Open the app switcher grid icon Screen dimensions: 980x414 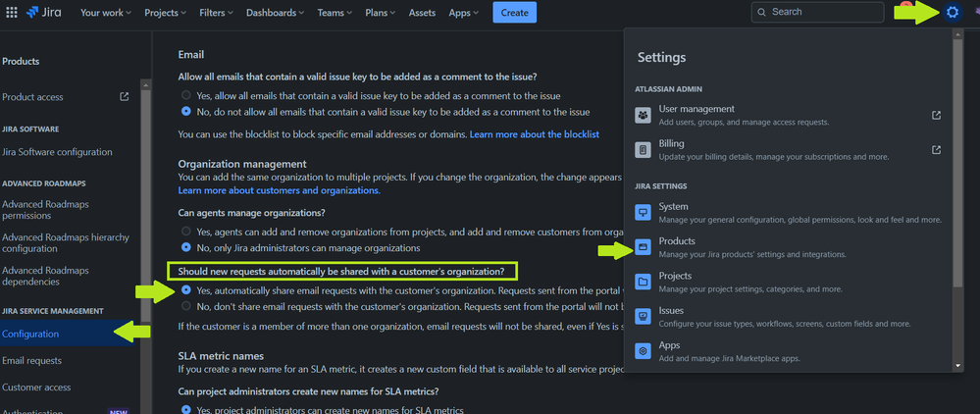pos(11,12)
